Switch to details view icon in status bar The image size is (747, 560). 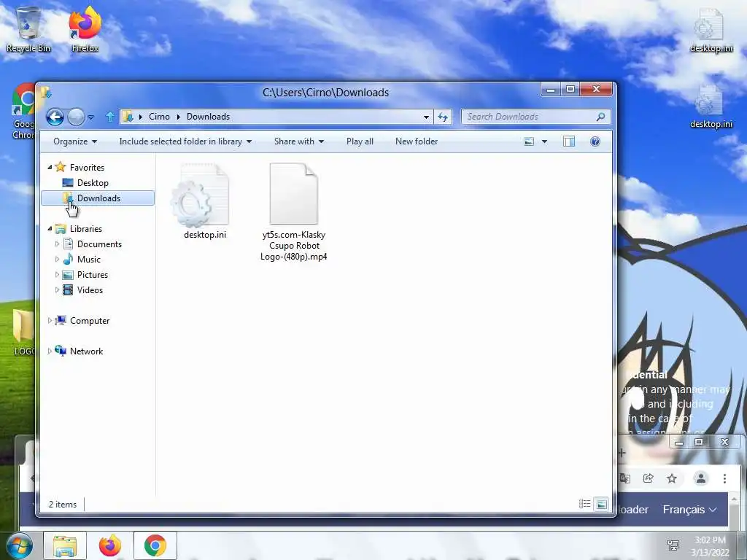(584, 504)
